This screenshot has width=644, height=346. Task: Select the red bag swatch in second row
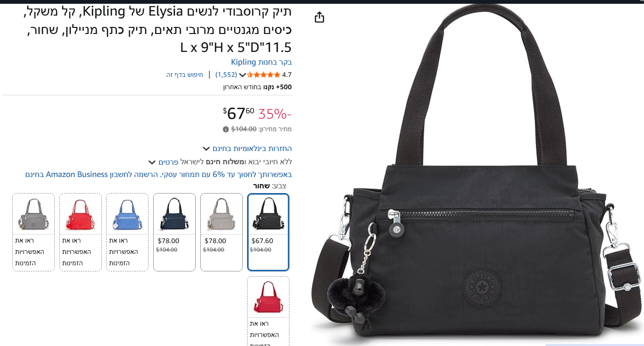[268, 311]
